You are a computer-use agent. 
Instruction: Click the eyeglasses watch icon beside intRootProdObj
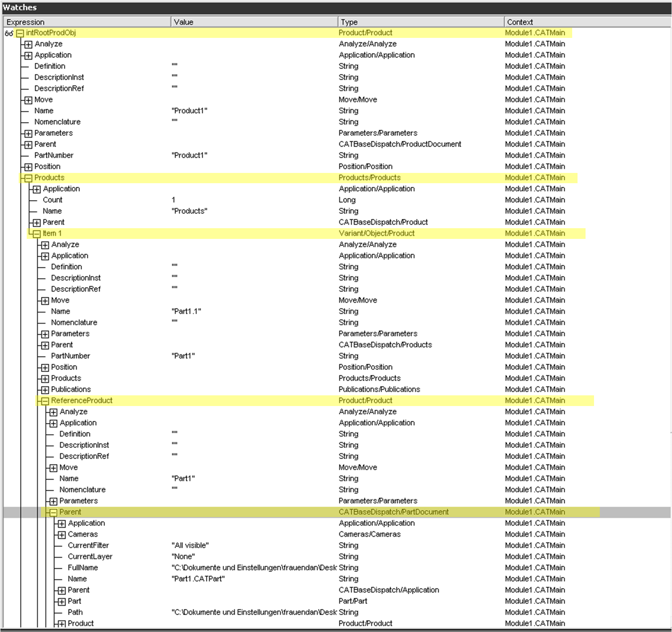8,33
